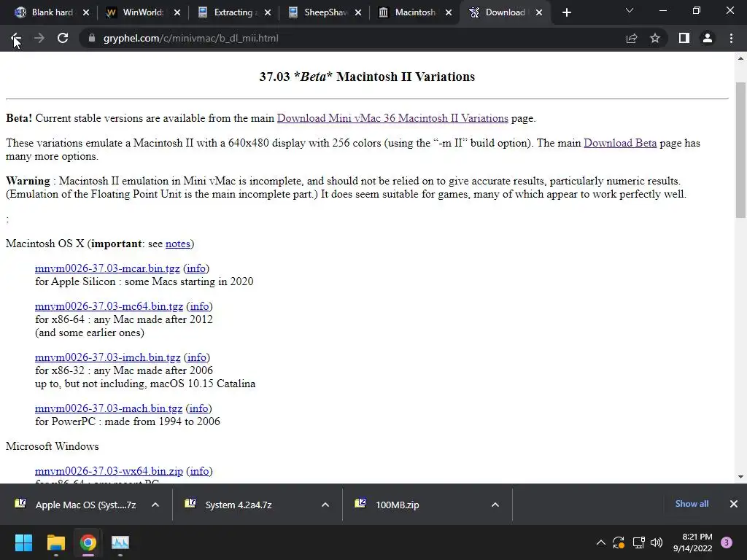Switch to the Blank hard tab
The height and width of the screenshot is (560, 747).
click(x=52, y=12)
